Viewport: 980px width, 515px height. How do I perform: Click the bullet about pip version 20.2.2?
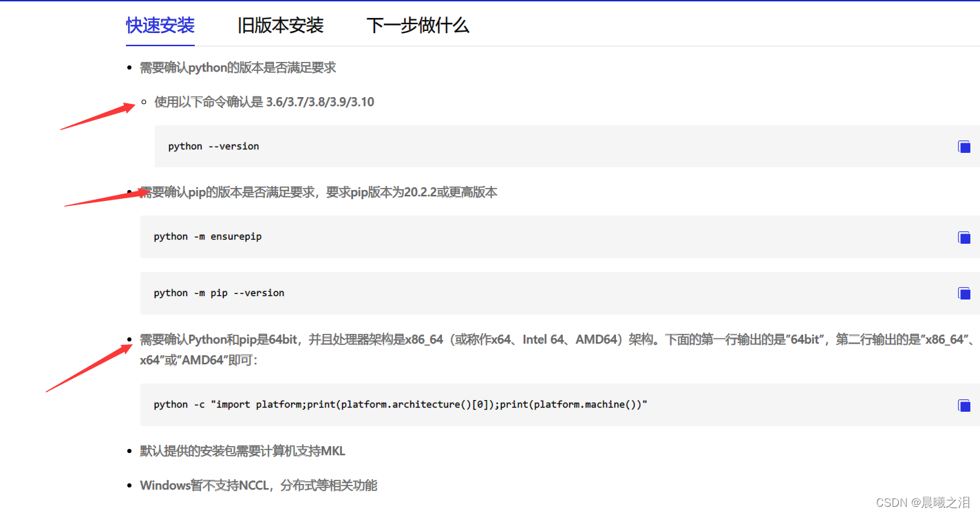(318, 191)
